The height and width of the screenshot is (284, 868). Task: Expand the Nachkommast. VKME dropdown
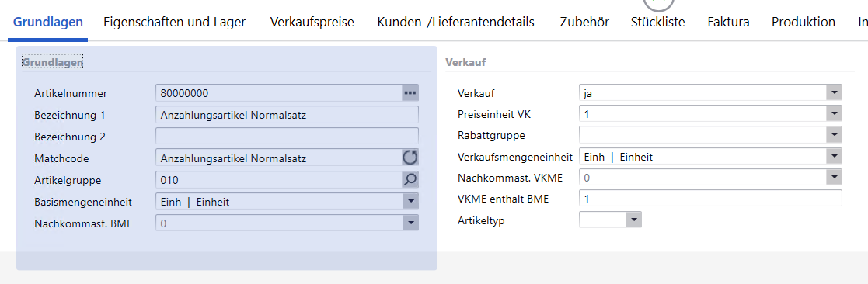834,178
